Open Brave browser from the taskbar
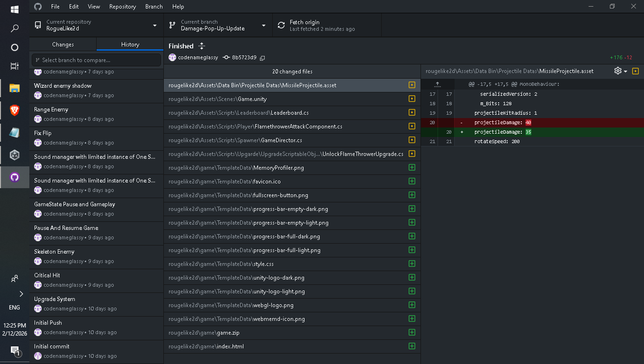This screenshot has width=644, height=364. point(15,110)
